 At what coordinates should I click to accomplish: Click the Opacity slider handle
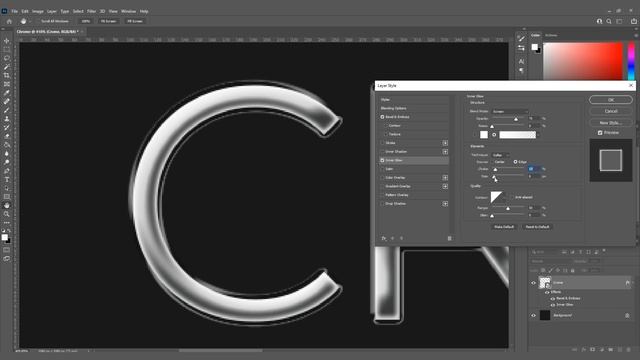(516, 119)
